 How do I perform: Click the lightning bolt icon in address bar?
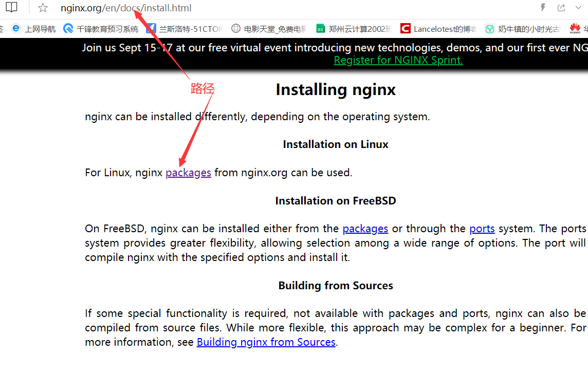tap(543, 8)
